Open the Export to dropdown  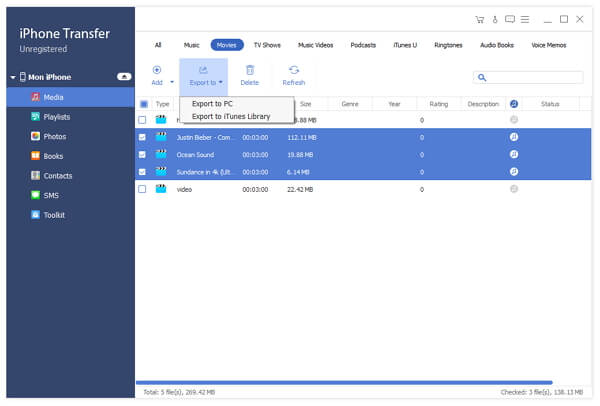tap(204, 77)
